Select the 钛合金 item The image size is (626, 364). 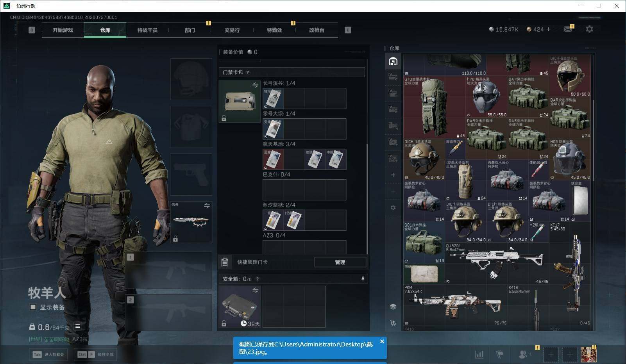[580, 201]
